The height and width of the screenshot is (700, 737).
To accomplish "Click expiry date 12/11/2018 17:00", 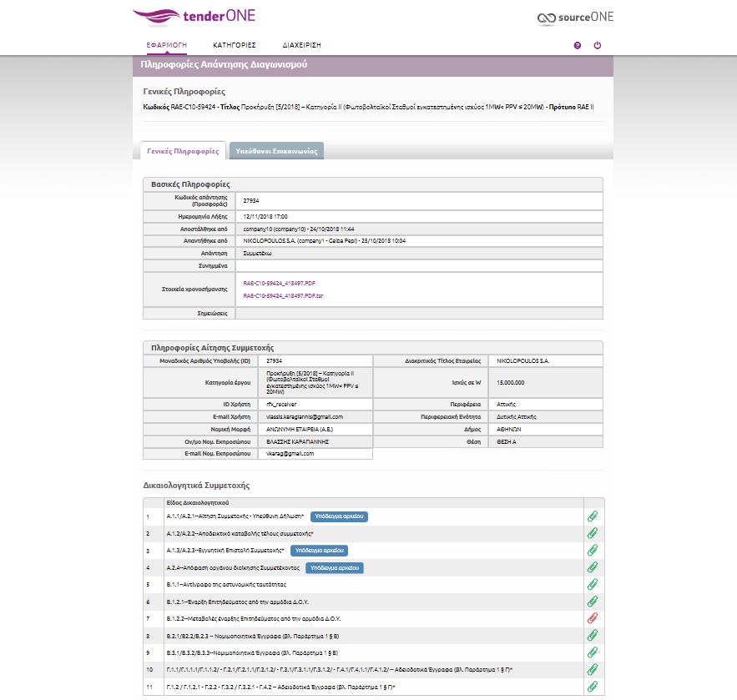I will coord(265,217).
